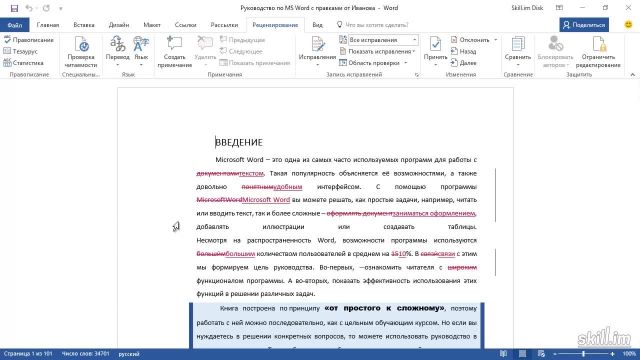640x360 pixels.
Task: Expand the Исправления dropdown arrow
Action: pyautogui.click(x=317, y=65)
